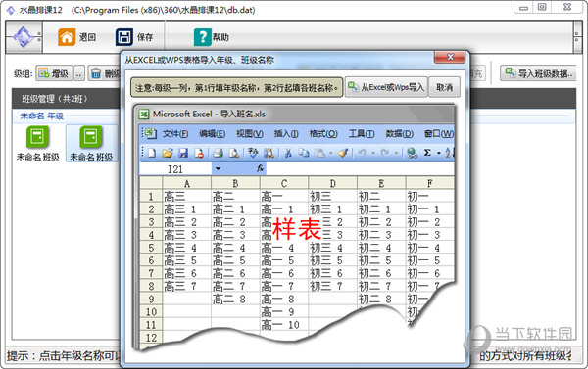
Task: Click the Name Box showing I21
Action: (x=175, y=169)
